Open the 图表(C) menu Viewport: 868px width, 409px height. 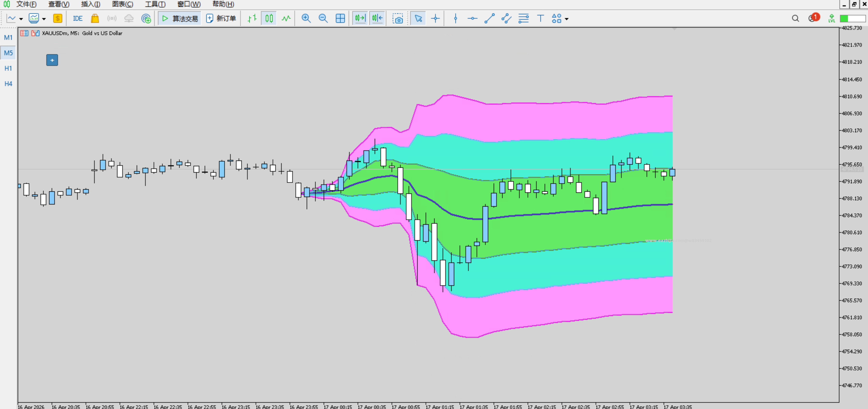[x=123, y=4]
